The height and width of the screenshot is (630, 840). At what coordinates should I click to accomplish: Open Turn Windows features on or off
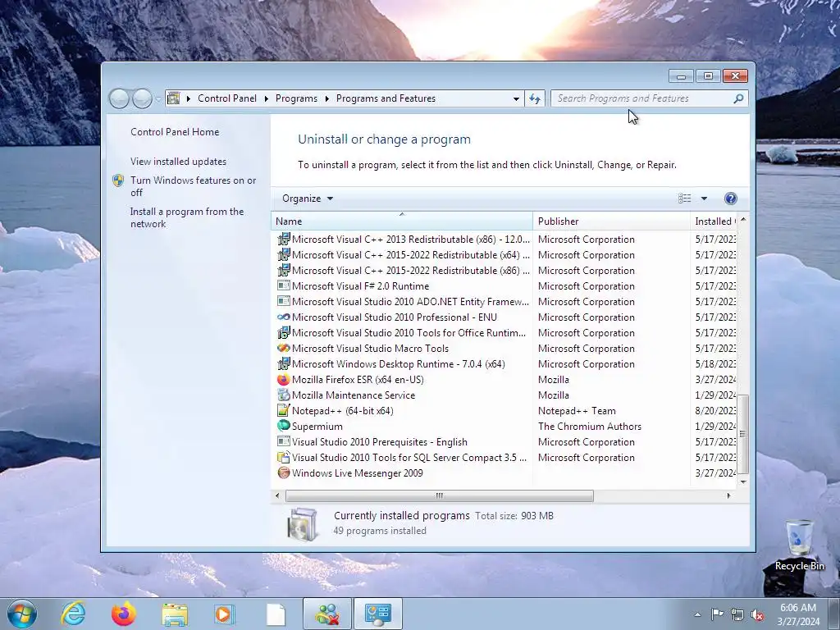(194, 186)
